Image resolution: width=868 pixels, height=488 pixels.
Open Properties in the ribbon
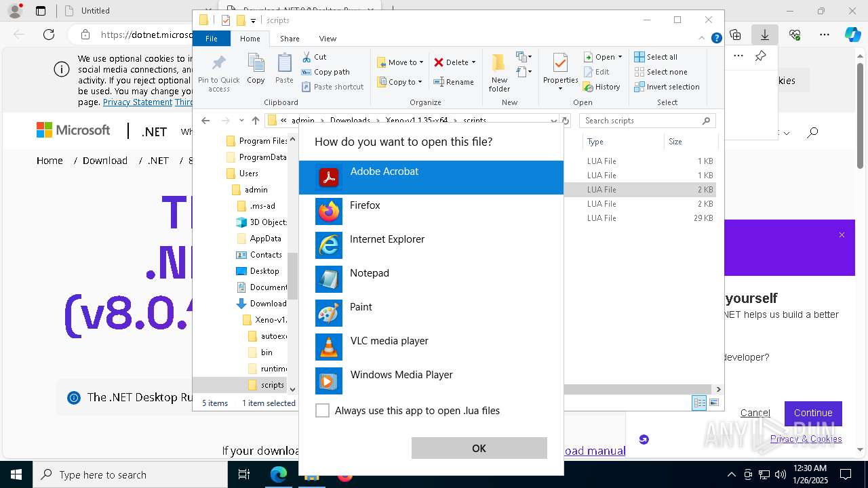pyautogui.click(x=560, y=73)
